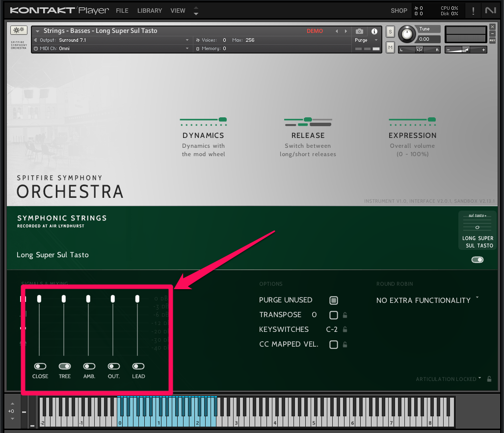Open the Purge dropdown
504x433 pixels.
tap(366, 40)
